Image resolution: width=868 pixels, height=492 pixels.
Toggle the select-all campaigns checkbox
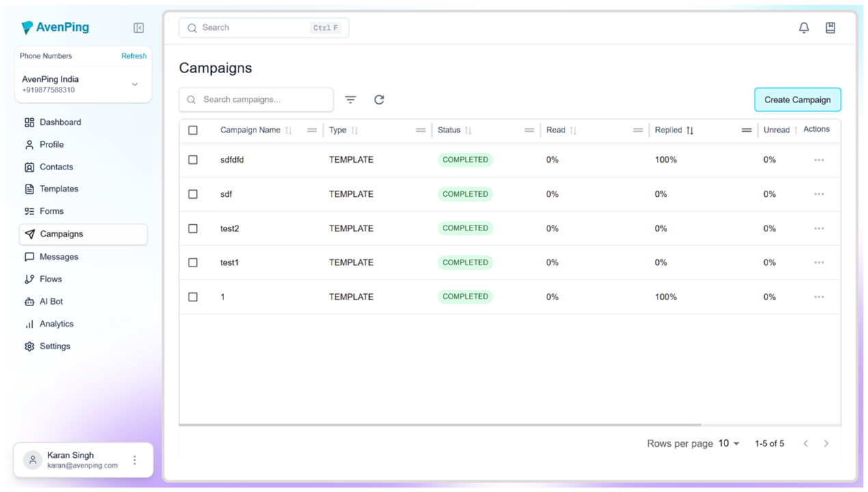193,130
